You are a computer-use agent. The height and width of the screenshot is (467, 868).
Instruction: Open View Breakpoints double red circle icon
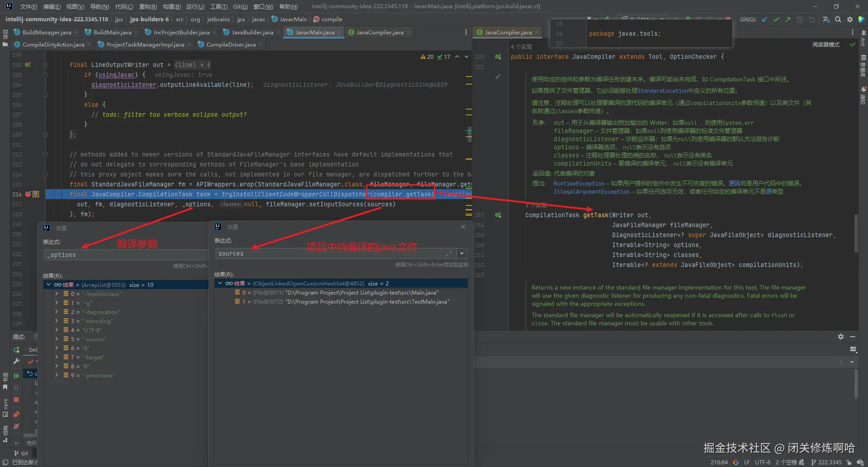pyautogui.click(x=16, y=414)
